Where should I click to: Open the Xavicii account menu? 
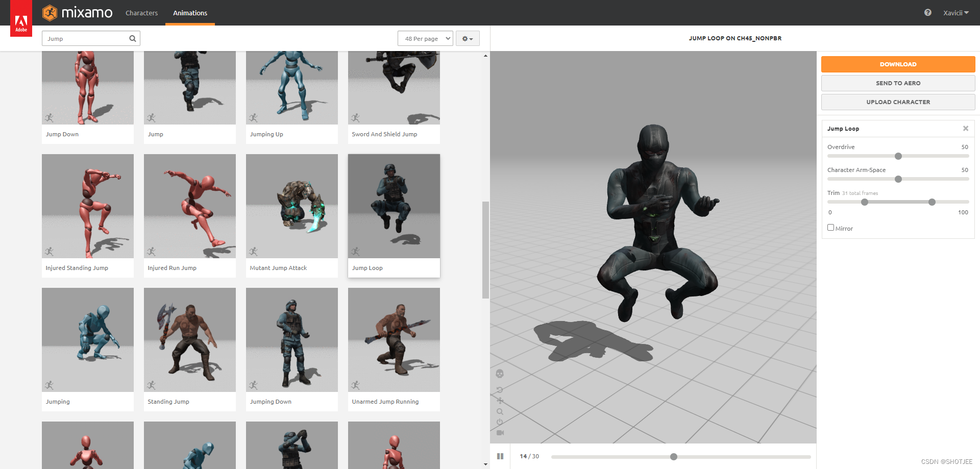pyautogui.click(x=955, y=13)
